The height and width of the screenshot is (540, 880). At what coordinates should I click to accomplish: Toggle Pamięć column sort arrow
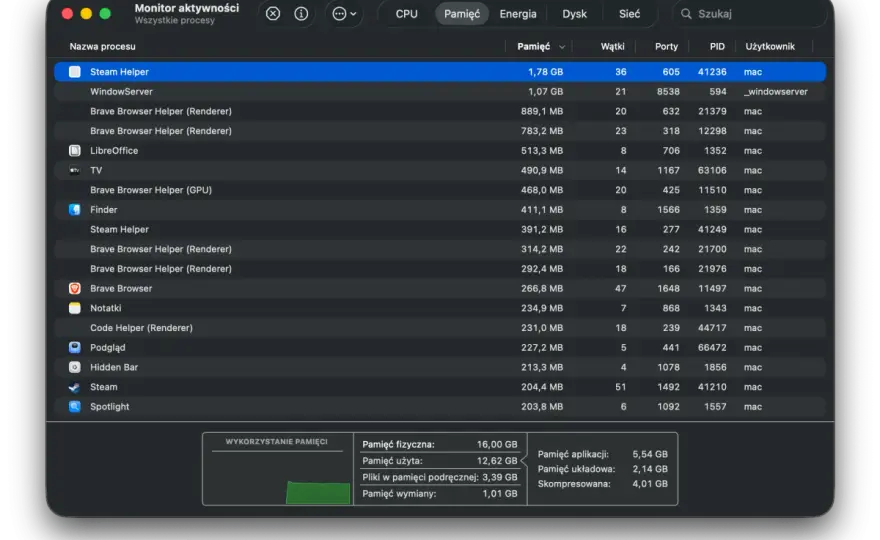pyautogui.click(x=562, y=47)
